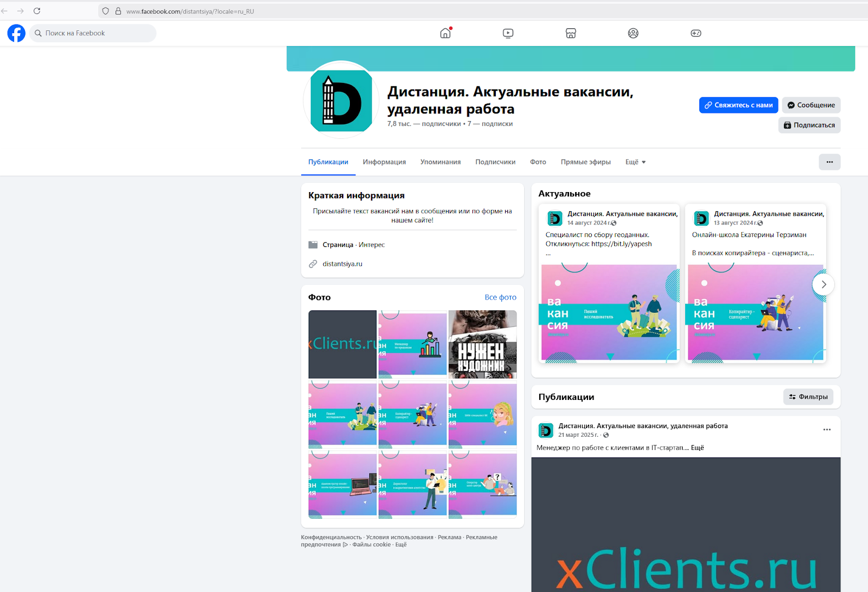This screenshot has width=868, height=592.
Task: Switch to the Информация tab
Action: click(384, 162)
